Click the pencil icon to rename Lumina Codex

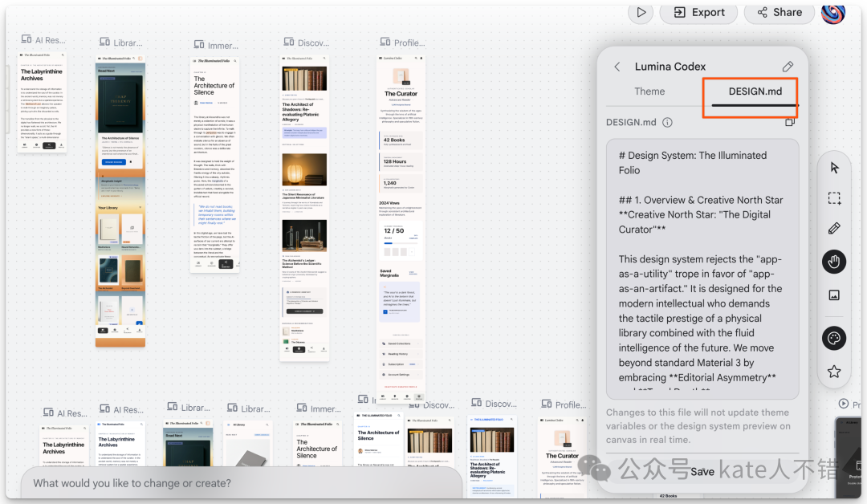point(788,67)
